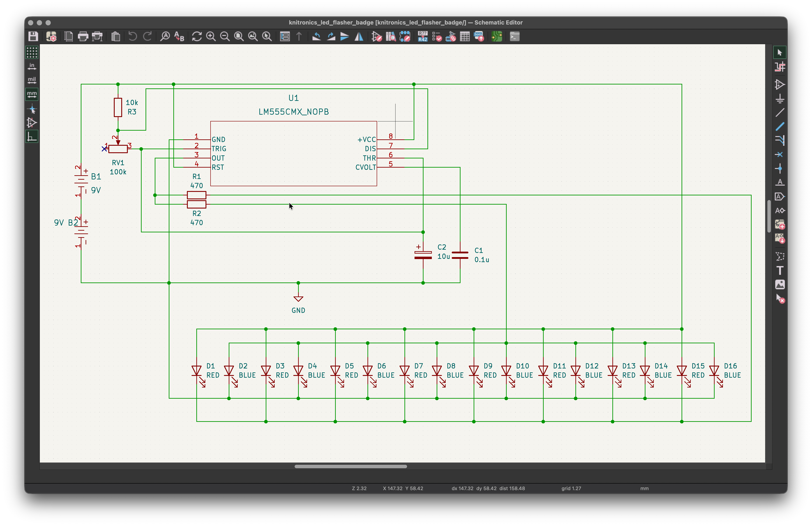This screenshot has width=812, height=526.
Task: Toggle full-window crosshair cursor
Action: coord(32,109)
